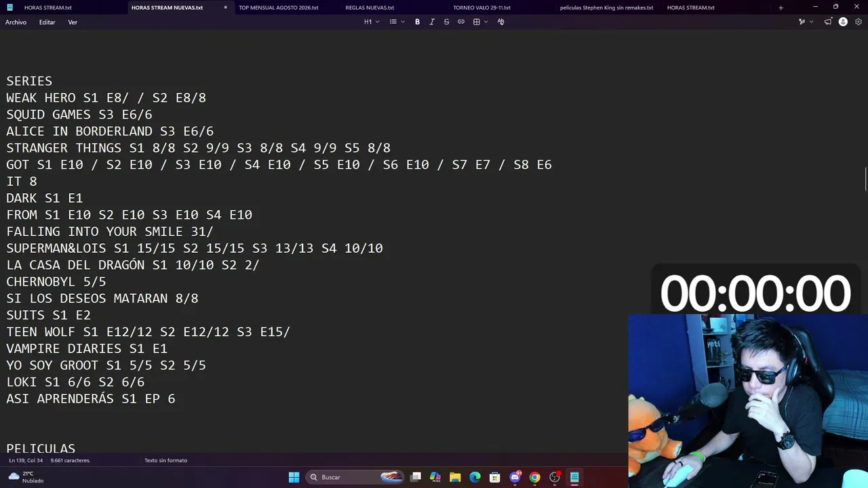Click the Notepad taskbar icon
The width and height of the screenshot is (868, 488).
click(x=574, y=477)
